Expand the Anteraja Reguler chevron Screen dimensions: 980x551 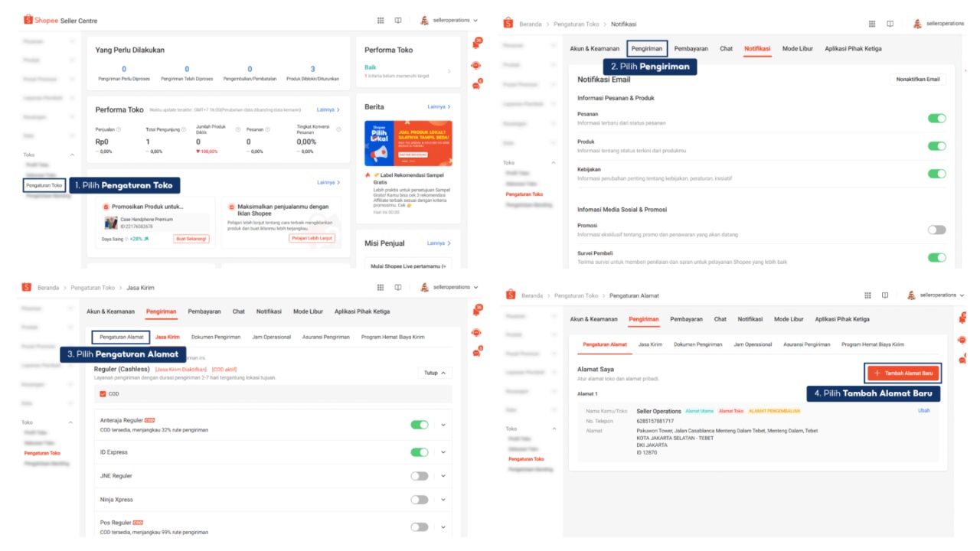coord(443,425)
